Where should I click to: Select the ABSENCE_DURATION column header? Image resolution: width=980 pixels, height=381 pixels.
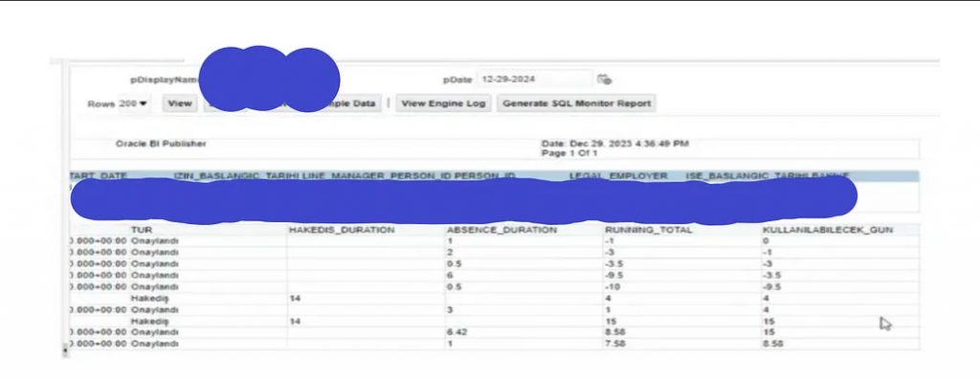click(501, 230)
